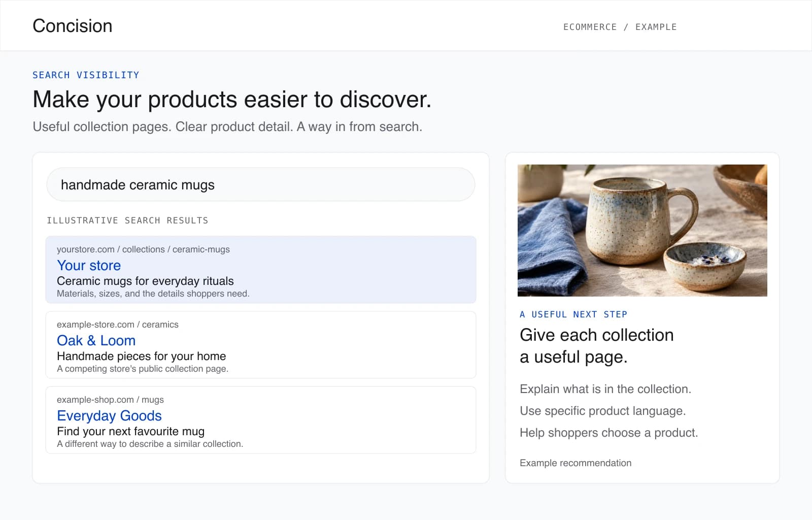The height and width of the screenshot is (520, 812).
Task: Click the handmade ceramic mugs search field
Action: (x=261, y=185)
